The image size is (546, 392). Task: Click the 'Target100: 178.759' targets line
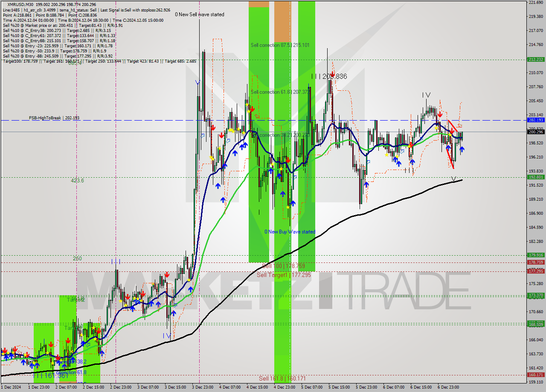point(99,61)
